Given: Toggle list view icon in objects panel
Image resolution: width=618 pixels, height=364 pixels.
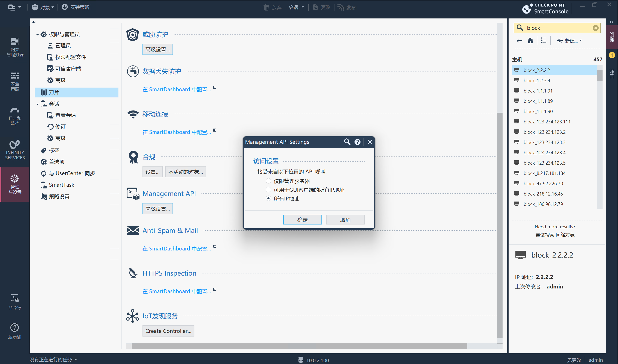Looking at the screenshot, I should pos(544,41).
